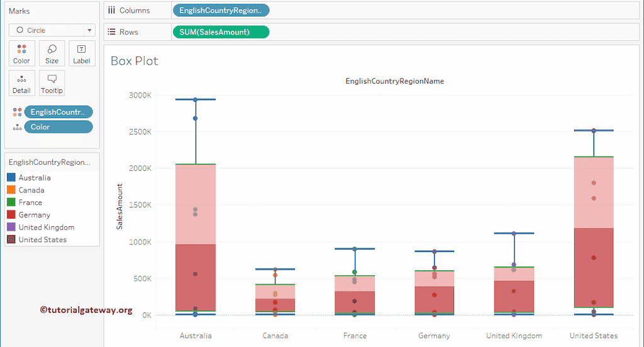Click the Columns shelf icon
The width and height of the screenshot is (644, 347).
pyautogui.click(x=111, y=11)
